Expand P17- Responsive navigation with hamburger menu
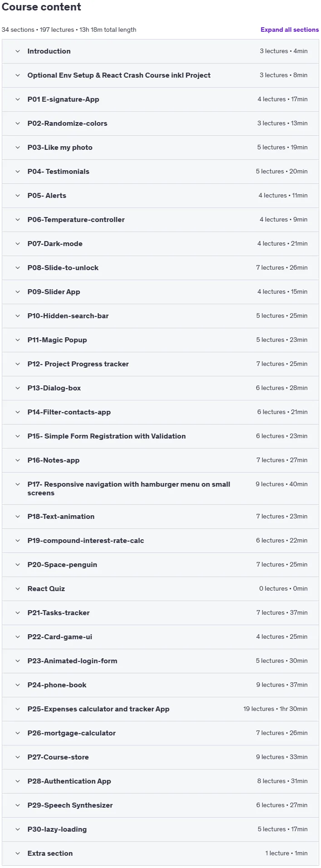Screen dimensions: 321x868 point(160,488)
